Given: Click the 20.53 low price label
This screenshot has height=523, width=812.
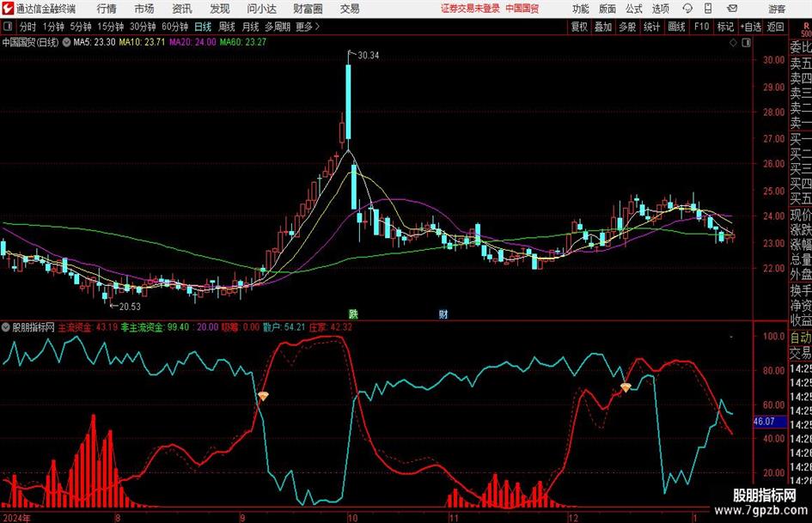Looking at the screenshot, I should coord(130,307).
